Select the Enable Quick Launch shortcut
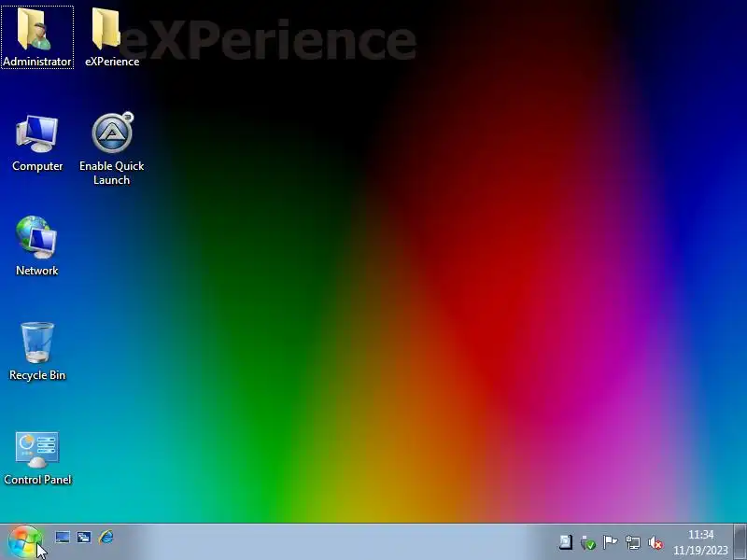The height and width of the screenshot is (560, 747). pyautogui.click(x=112, y=148)
